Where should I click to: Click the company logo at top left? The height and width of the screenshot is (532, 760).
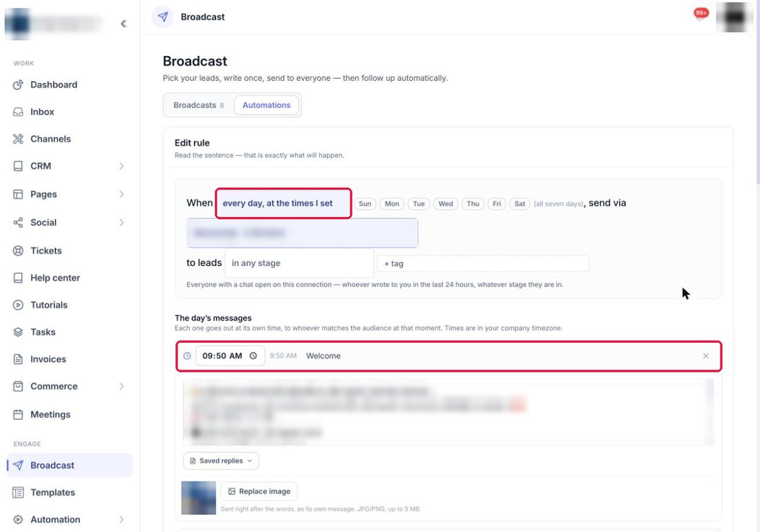[17, 23]
